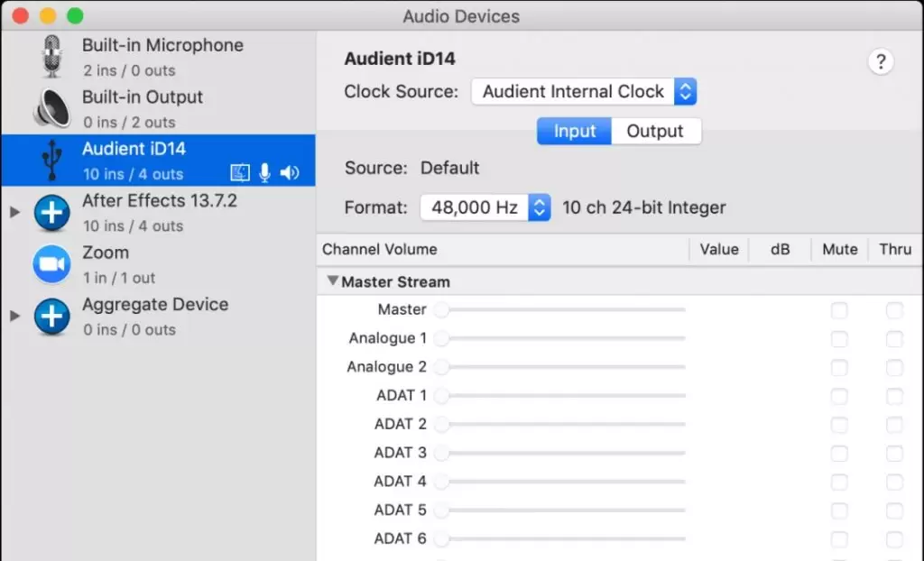Open help with the question mark button
924x561 pixels.
pyautogui.click(x=880, y=61)
